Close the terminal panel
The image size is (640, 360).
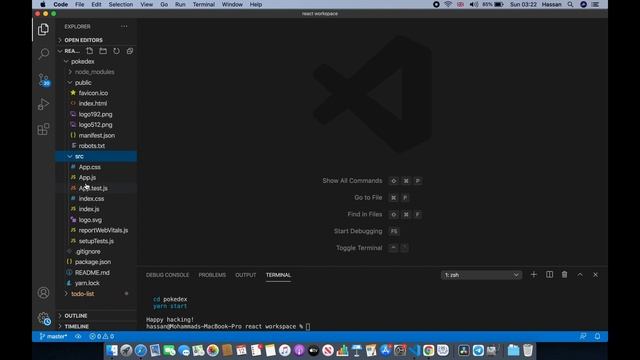pos(596,275)
